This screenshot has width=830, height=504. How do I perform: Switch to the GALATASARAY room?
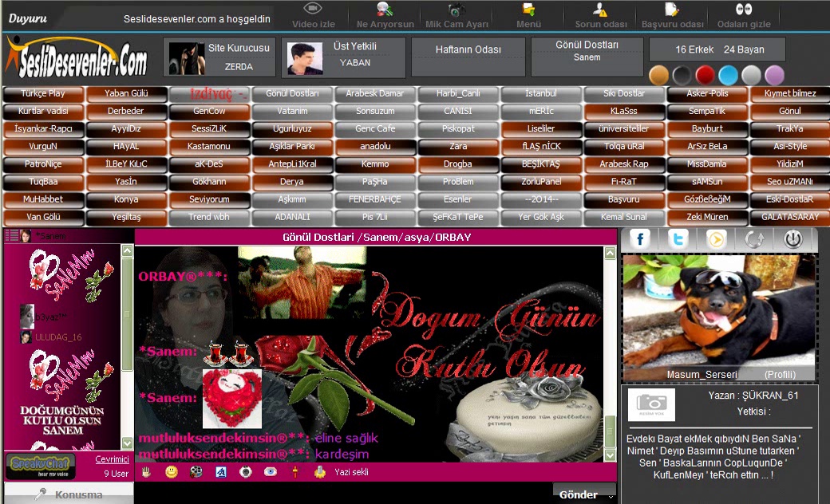(789, 217)
